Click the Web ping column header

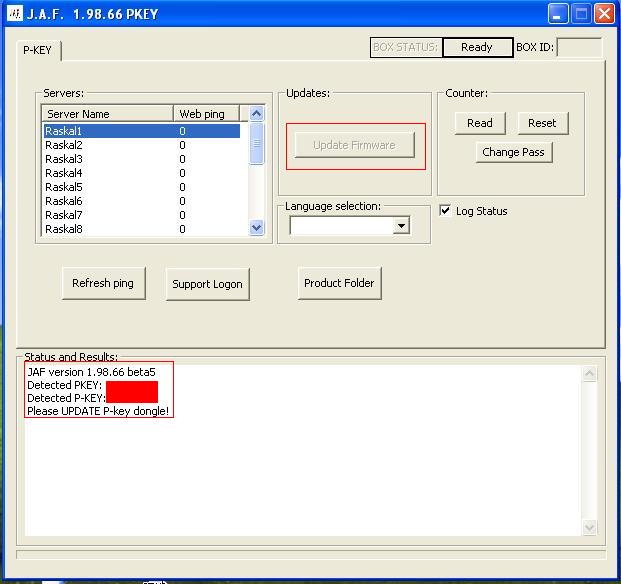[x=206, y=114]
